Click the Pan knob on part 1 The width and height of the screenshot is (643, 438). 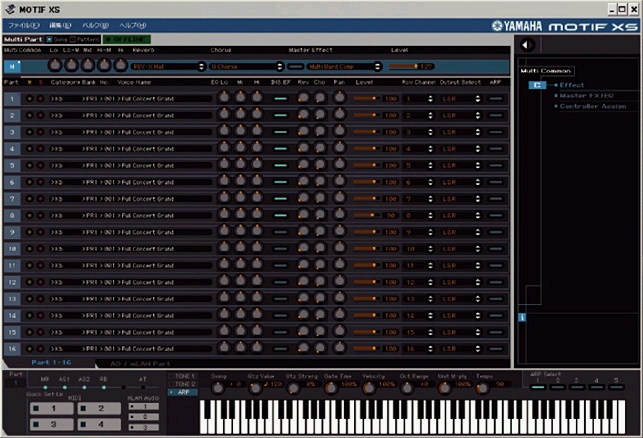[x=339, y=98]
